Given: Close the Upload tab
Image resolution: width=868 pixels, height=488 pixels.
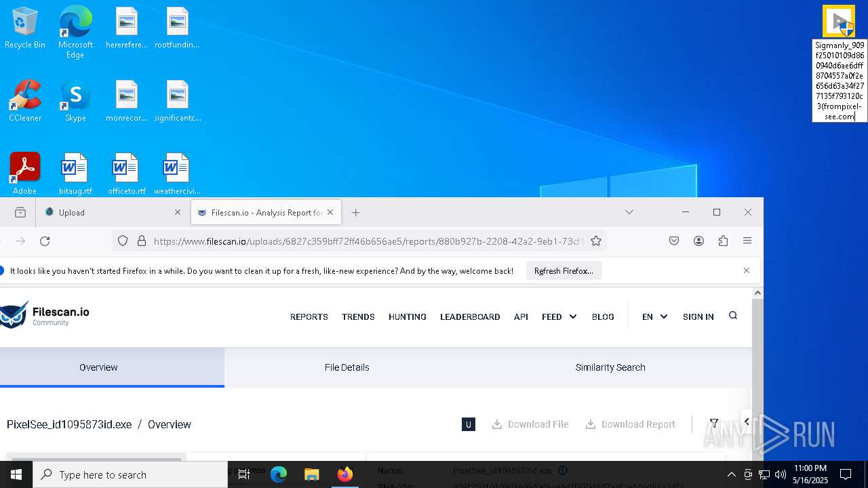Looking at the screenshot, I should [178, 212].
